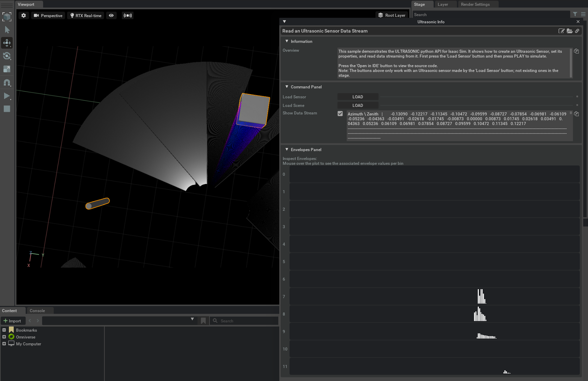Select Bookmarks in content tree
Screen dimensions: 588x381
26,330
